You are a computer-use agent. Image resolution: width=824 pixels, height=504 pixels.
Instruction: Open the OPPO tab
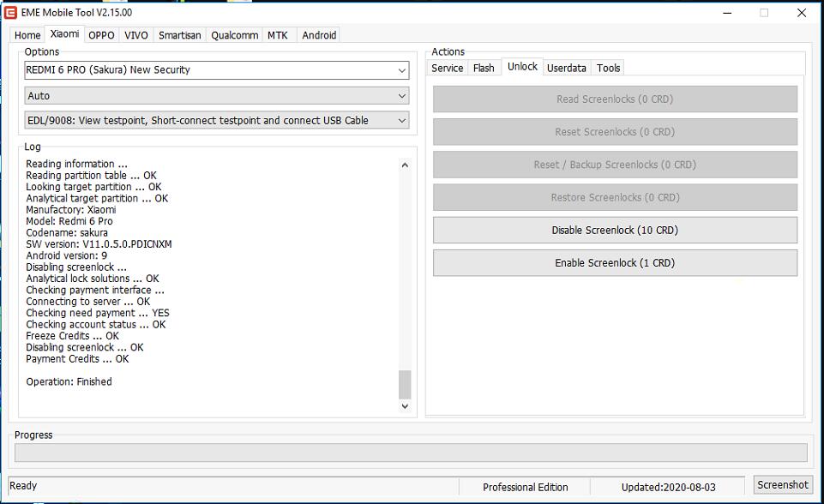101,35
